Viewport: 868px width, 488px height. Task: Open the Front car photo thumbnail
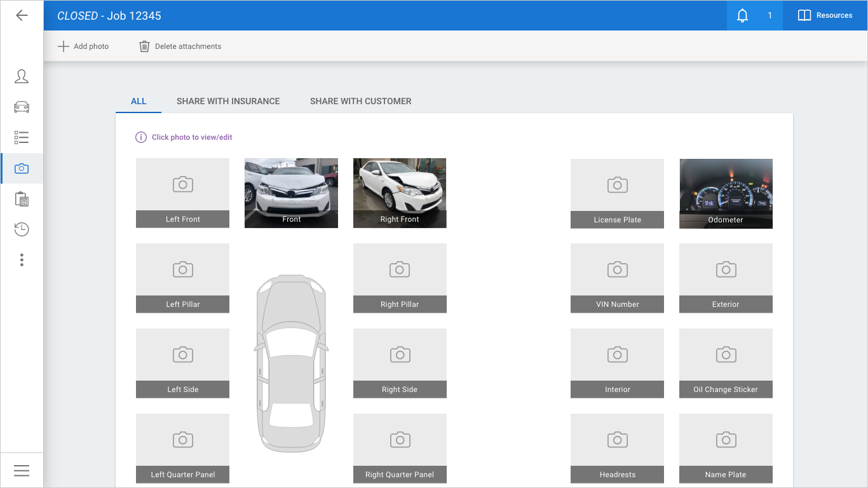[291, 193]
